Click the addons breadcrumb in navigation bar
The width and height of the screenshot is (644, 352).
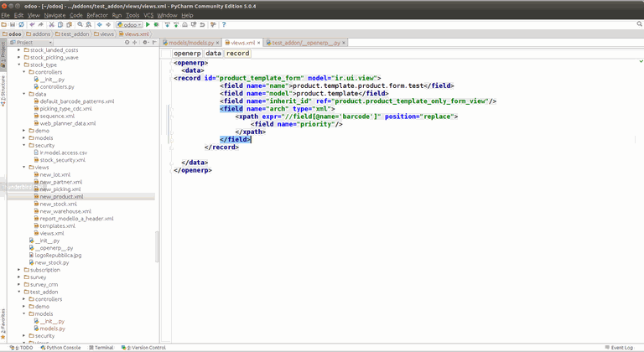[x=39, y=34]
